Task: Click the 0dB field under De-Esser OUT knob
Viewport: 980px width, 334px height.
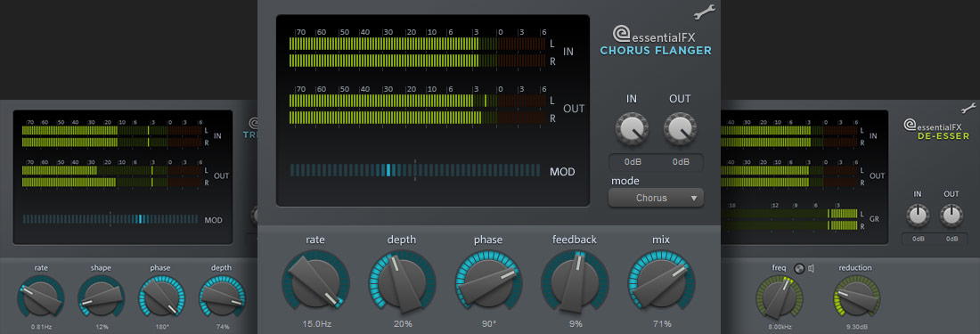Action: (951, 239)
